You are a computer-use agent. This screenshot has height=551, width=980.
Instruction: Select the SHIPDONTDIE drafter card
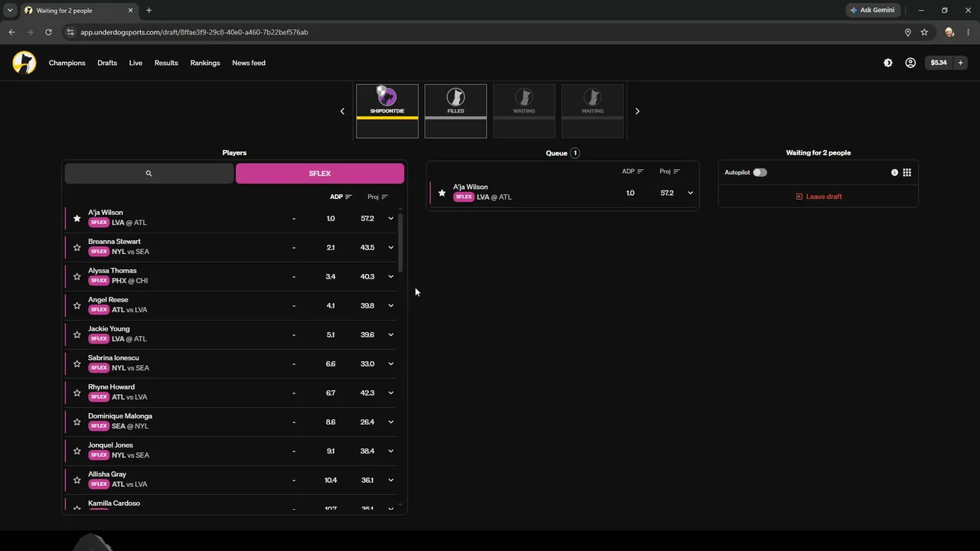(x=387, y=111)
